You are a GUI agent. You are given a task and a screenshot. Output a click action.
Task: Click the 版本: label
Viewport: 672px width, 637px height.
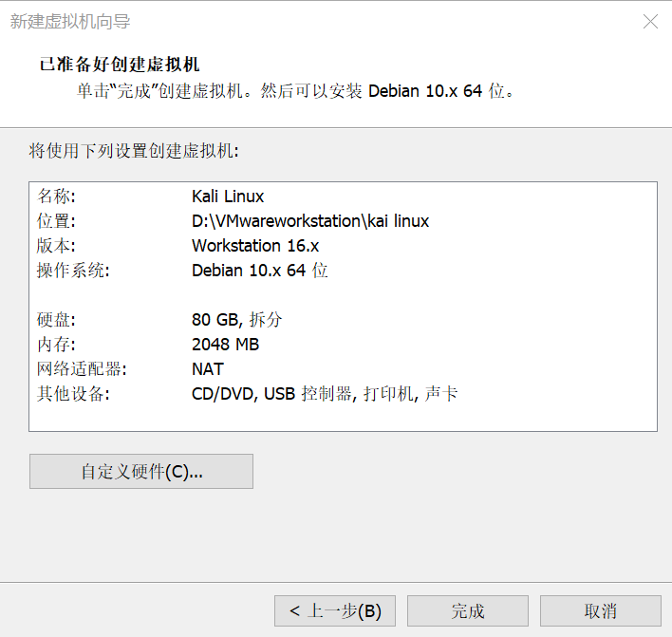pos(56,246)
